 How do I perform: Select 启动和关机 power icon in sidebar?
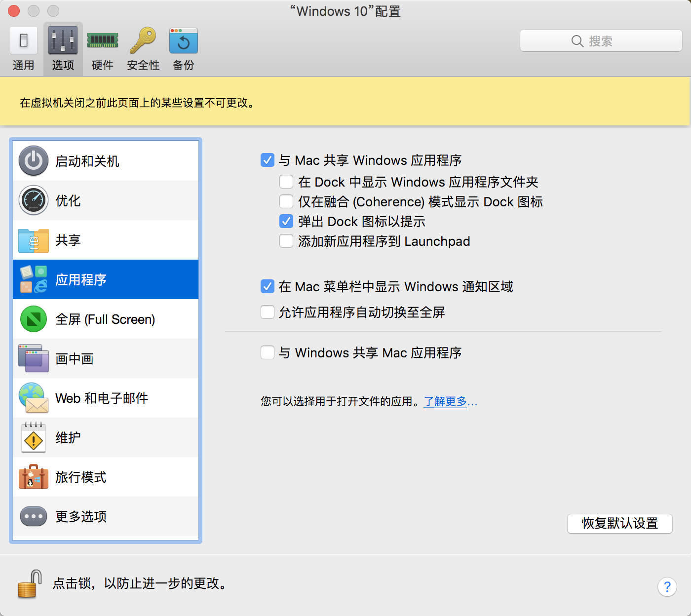pyautogui.click(x=34, y=161)
